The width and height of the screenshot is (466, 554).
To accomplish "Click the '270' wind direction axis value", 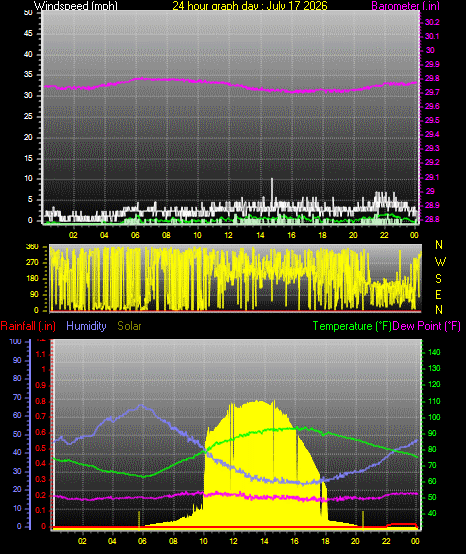I will coord(32,263).
